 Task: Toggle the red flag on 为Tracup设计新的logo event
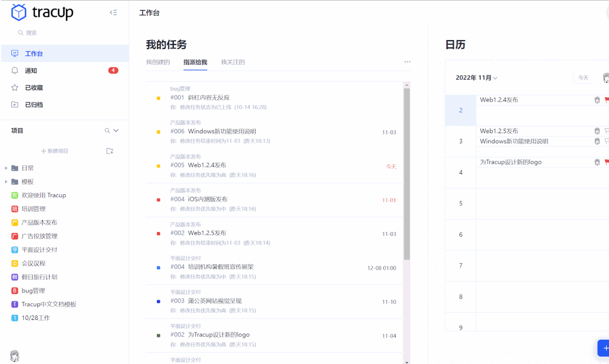[x=607, y=162]
